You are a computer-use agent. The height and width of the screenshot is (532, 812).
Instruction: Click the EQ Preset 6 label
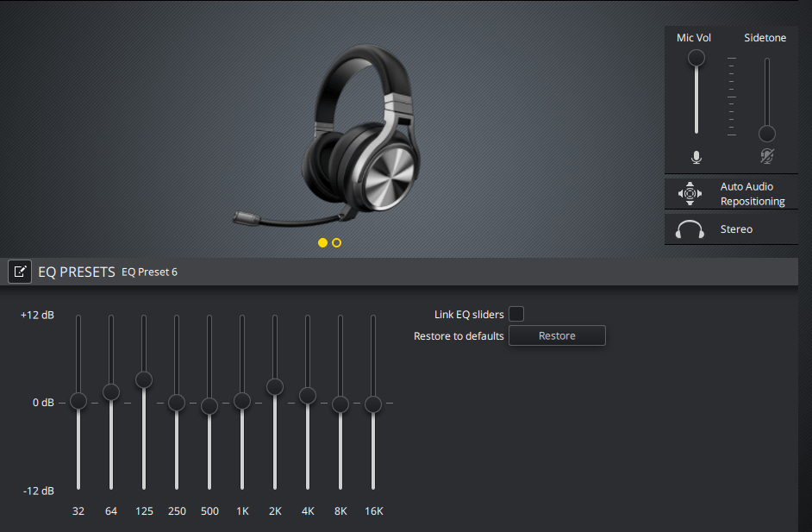(148, 272)
